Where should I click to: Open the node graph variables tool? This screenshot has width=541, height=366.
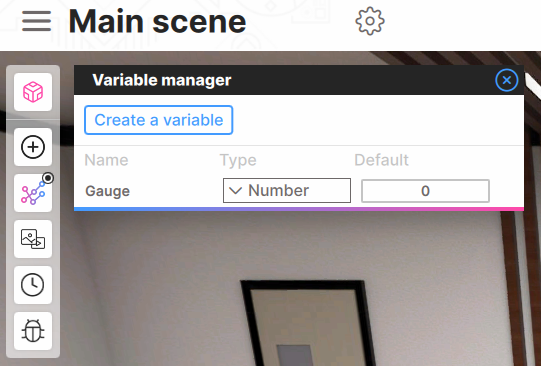coord(33,193)
